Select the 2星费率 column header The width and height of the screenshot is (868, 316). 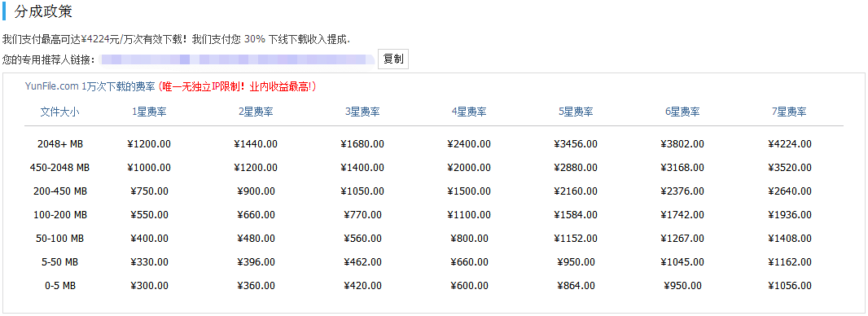pyautogui.click(x=256, y=112)
